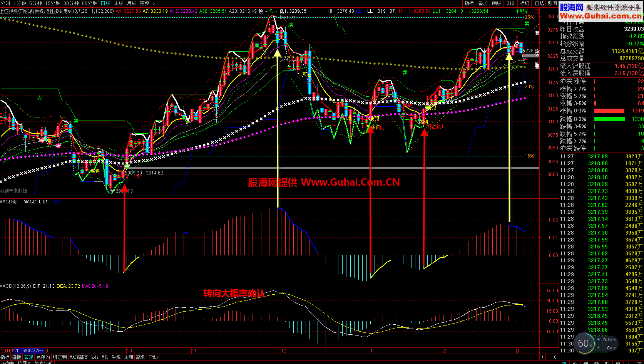This screenshot has height=364, width=644.
Task: Click the 叠加 overlay button
Action: coord(483,3)
